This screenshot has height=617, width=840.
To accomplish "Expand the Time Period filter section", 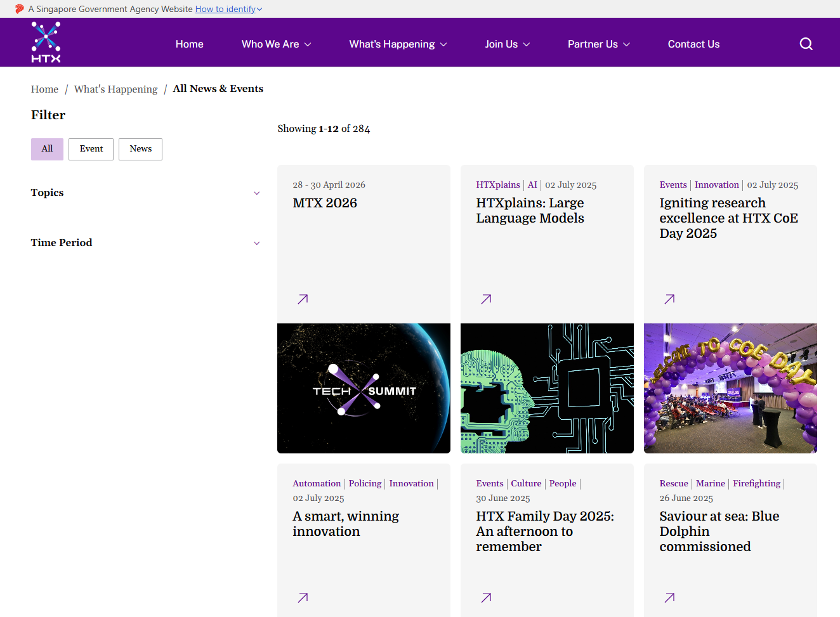I will click(x=145, y=243).
